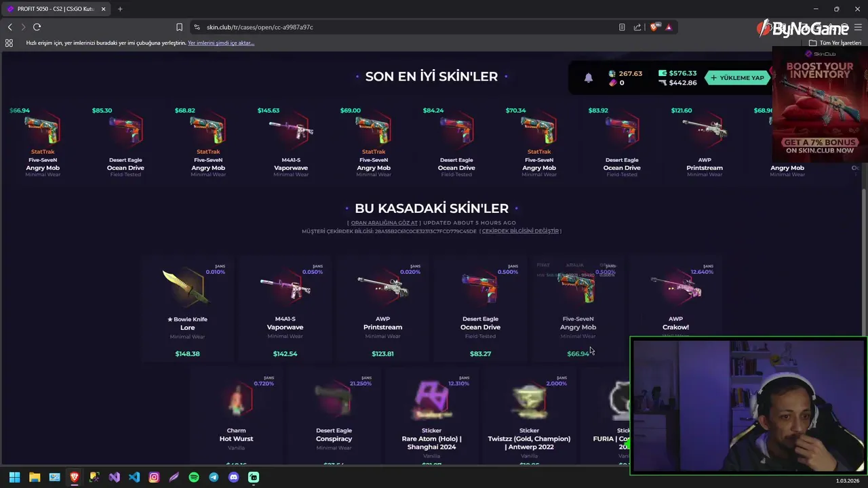868x488 pixels.
Task: Select Desert Eagle Ocean Drive $83.27 card
Action: pyautogui.click(x=480, y=310)
